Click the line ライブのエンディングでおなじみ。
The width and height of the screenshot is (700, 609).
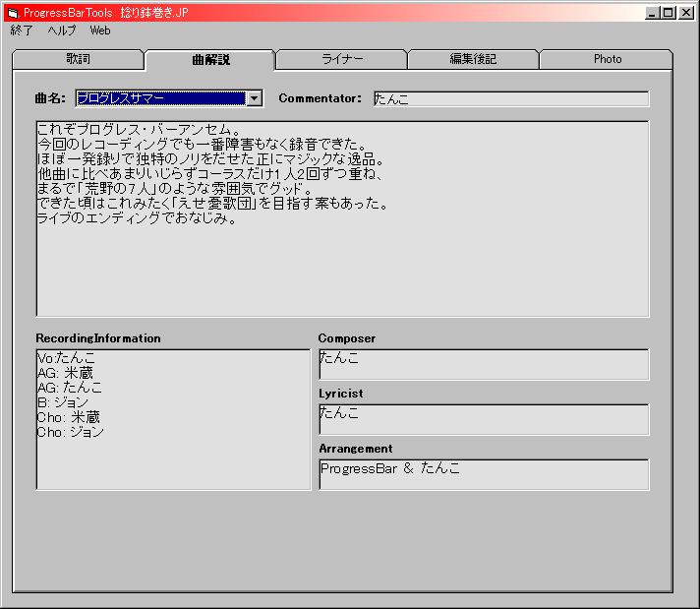137,218
